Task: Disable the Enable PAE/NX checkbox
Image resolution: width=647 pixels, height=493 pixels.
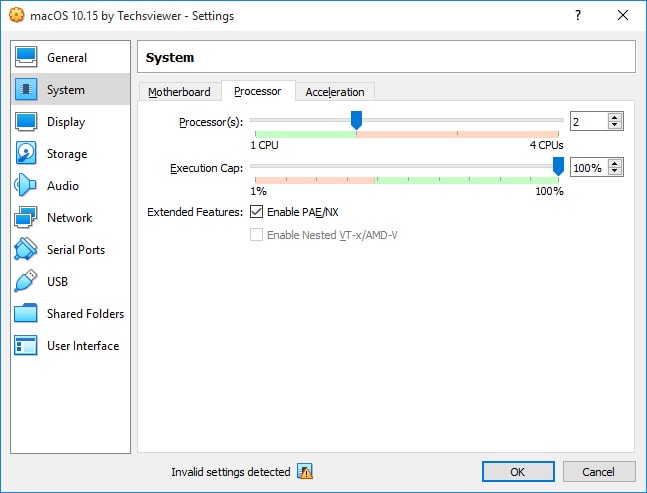Action: 257,212
